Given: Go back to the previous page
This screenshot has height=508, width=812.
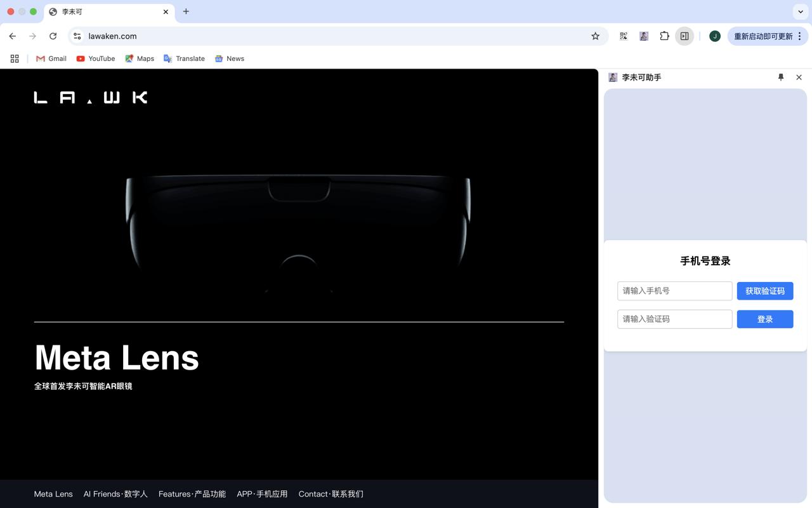Looking at the screenshot, I should pyautogui.click(x=13, y=36).
